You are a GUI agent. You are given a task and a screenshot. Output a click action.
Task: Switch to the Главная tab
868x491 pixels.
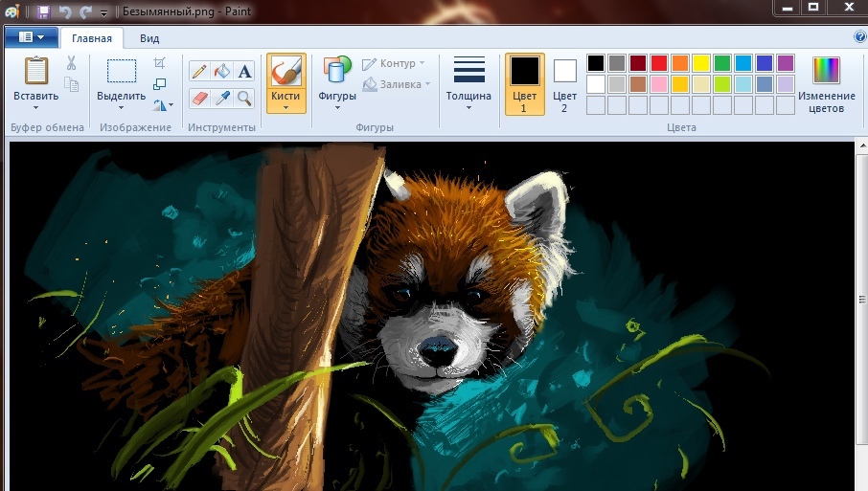pyautogui.click(x=91, y=38)
